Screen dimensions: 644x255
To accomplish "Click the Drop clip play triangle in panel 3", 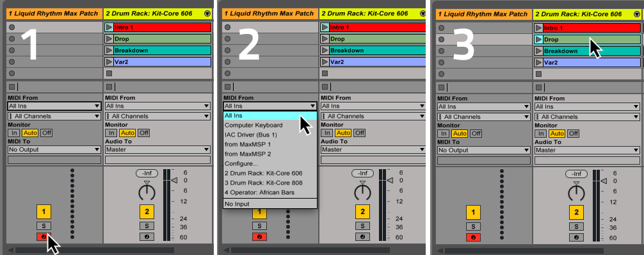I will (x=538, y=40).
